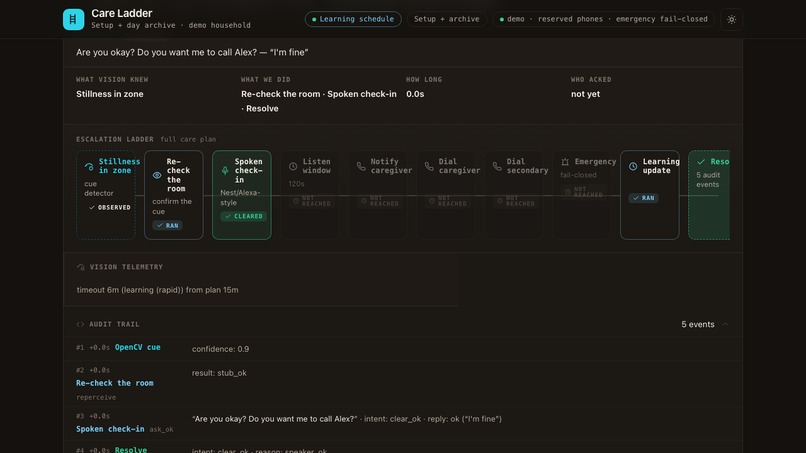
Task: Click the eye icon on Re-check card
Action: coord(157,175)
